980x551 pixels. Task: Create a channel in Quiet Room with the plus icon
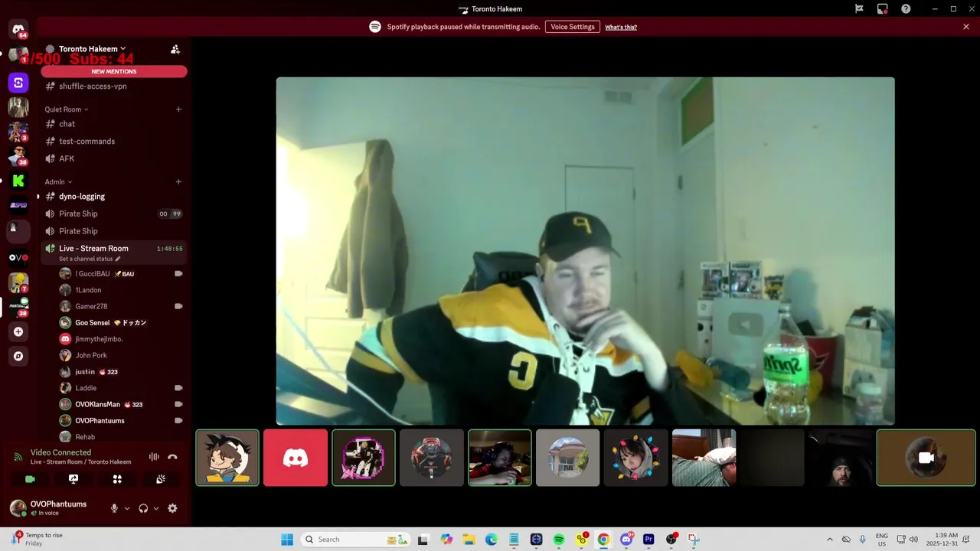click(178, 109)
